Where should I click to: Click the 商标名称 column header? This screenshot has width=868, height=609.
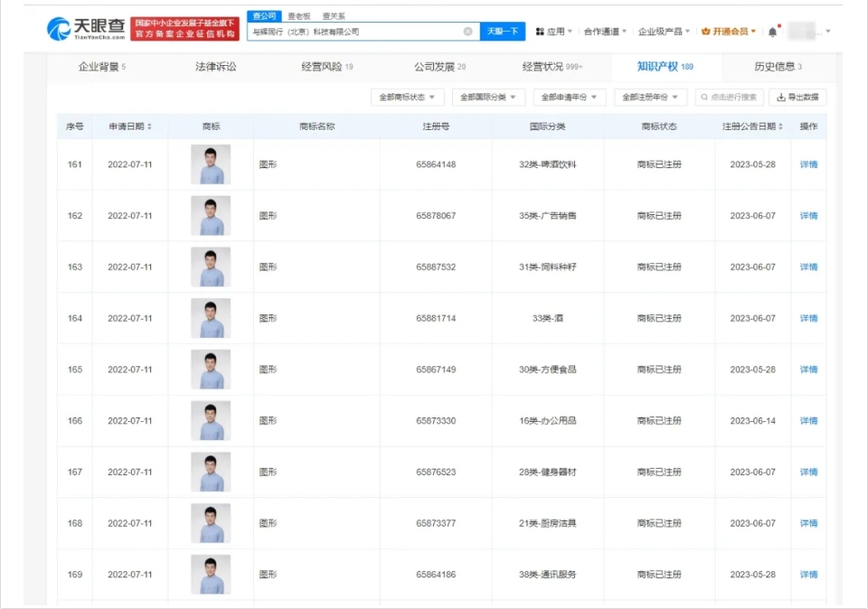click(x=316, y=126)
